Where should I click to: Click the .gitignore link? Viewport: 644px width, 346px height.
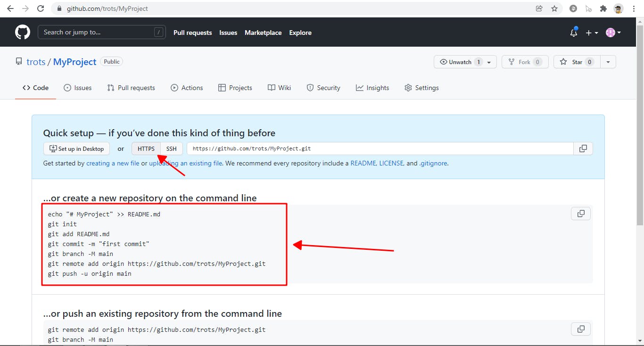(433, 163)
